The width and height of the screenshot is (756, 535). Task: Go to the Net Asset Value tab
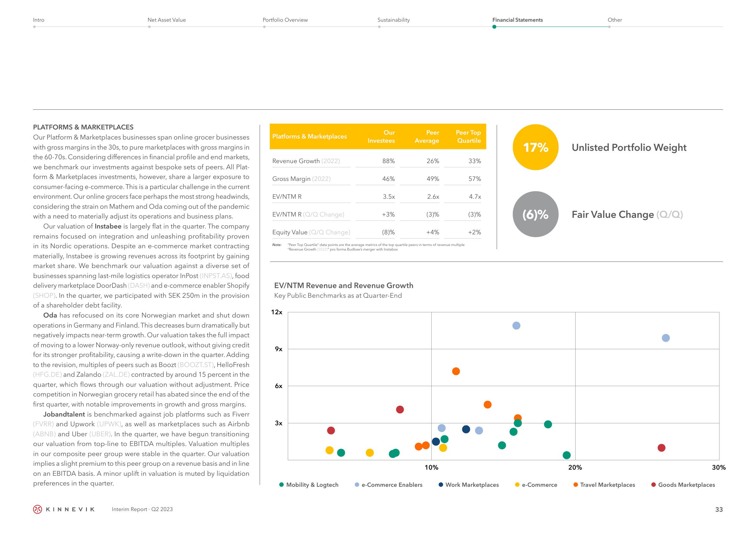pyautogui.click(x=167, y=20)
